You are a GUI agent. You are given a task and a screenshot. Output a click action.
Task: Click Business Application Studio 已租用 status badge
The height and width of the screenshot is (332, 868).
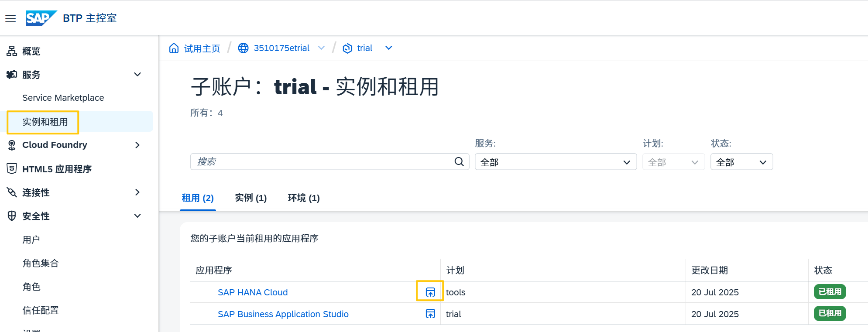click(830, 313)
